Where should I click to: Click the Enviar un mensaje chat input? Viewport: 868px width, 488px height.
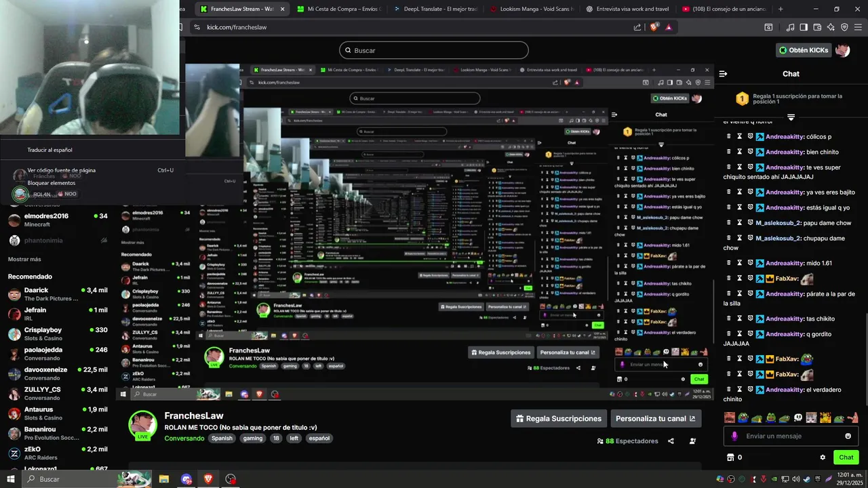tap(790, 436)
